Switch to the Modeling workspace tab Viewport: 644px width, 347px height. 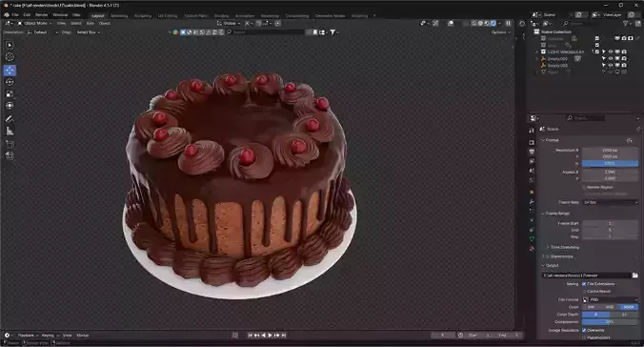pyautogui.click(x=119, y=16)
